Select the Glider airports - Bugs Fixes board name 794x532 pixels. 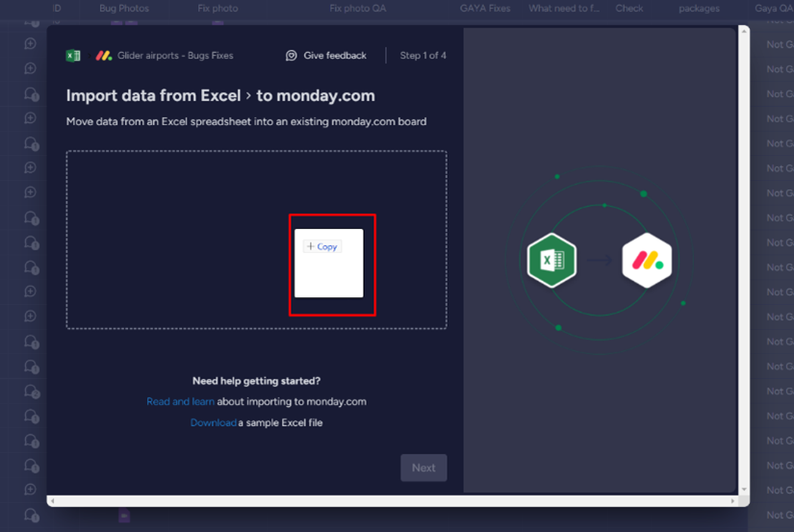175,56
